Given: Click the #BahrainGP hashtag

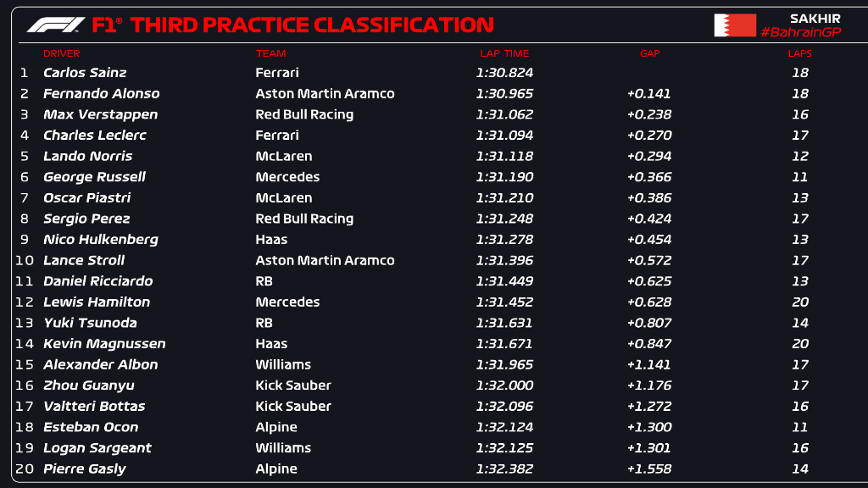Looking at the screenshot, I should pyautogui.click(x=800, y=32).
